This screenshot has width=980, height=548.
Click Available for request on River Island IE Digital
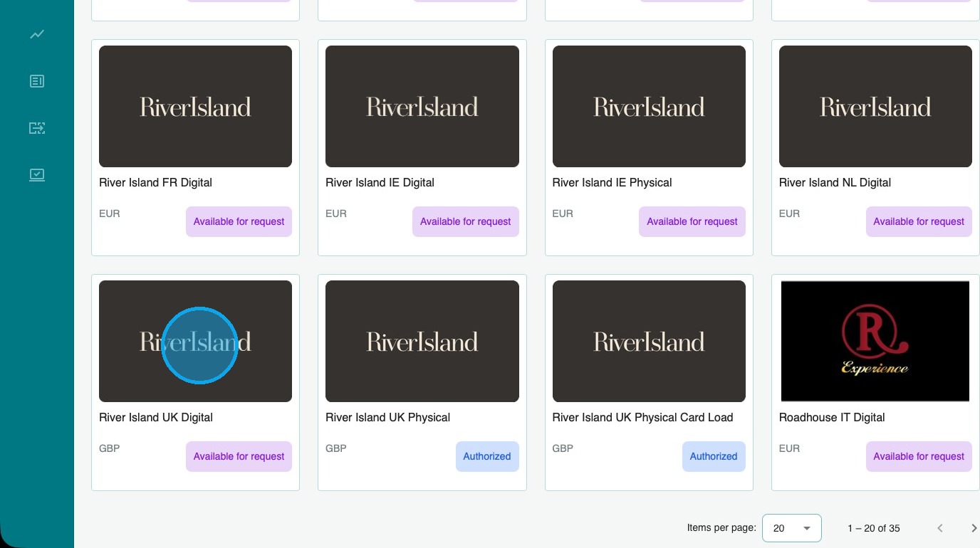pyautogui.click(x=466, y=221)
